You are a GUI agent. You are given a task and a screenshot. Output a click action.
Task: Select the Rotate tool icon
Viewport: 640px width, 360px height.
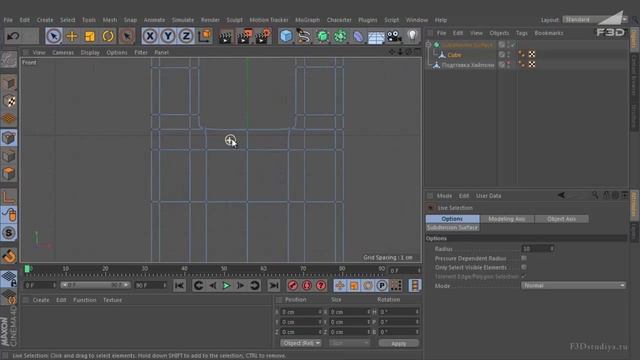(108, 36)
